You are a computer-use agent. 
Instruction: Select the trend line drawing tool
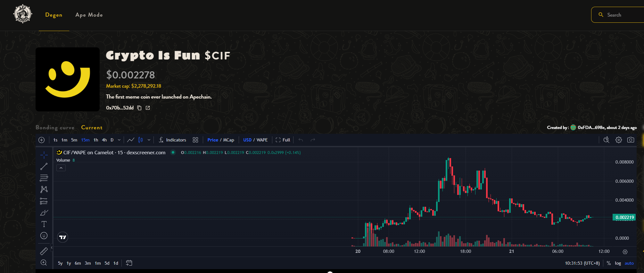point(44,166)
